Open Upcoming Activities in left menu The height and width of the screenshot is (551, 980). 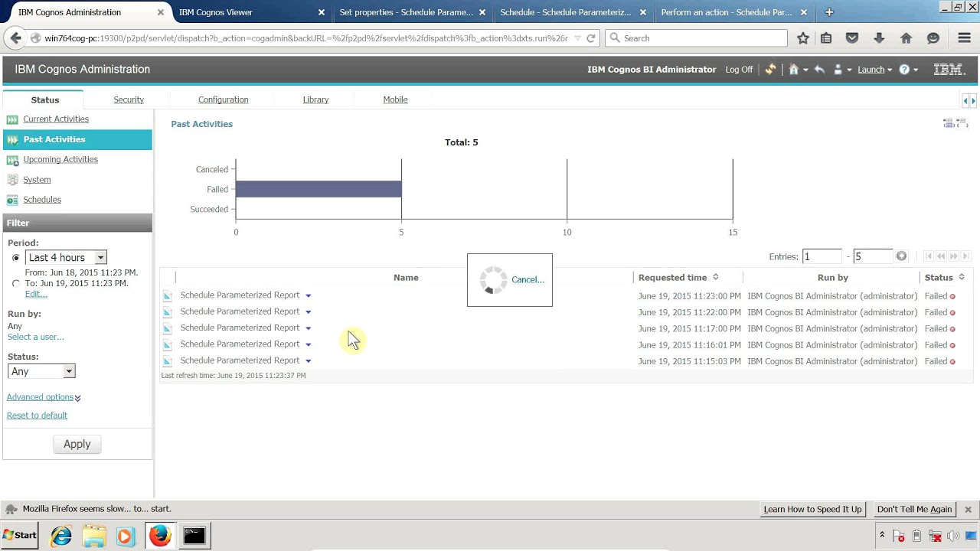(x=60, y=159)
